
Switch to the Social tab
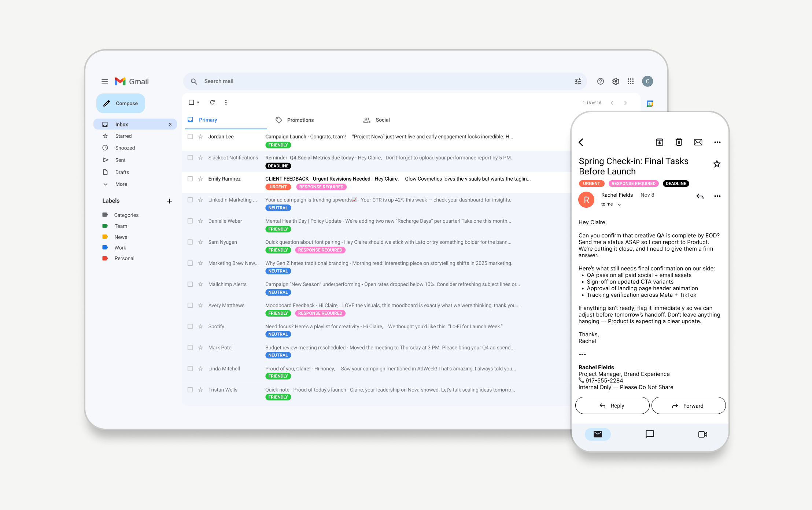pos(382,120)
